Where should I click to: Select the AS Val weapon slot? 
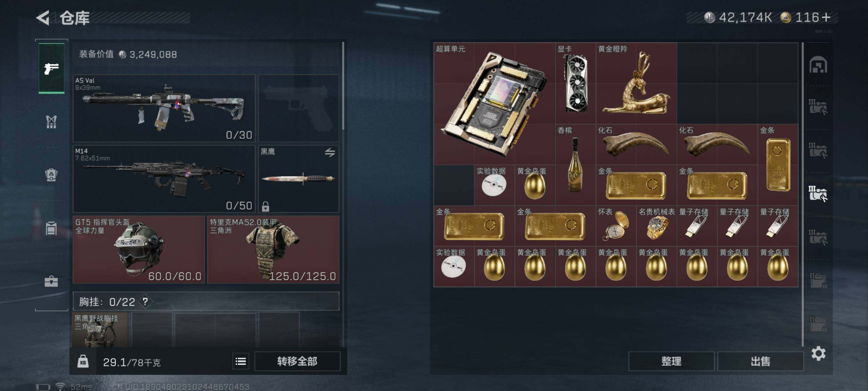164,108
